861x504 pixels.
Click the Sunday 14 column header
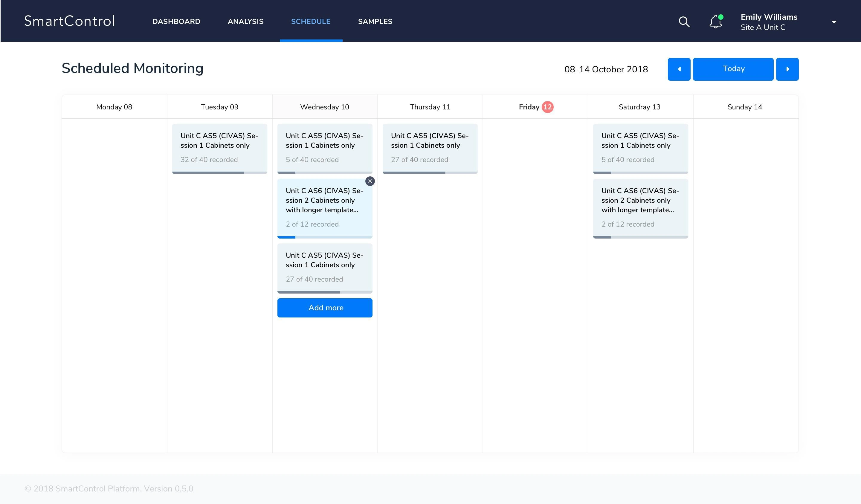coord(744,107)
